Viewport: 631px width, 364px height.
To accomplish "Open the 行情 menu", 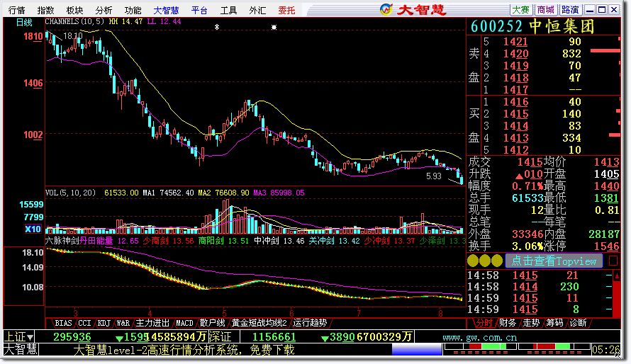I will 16,10.
